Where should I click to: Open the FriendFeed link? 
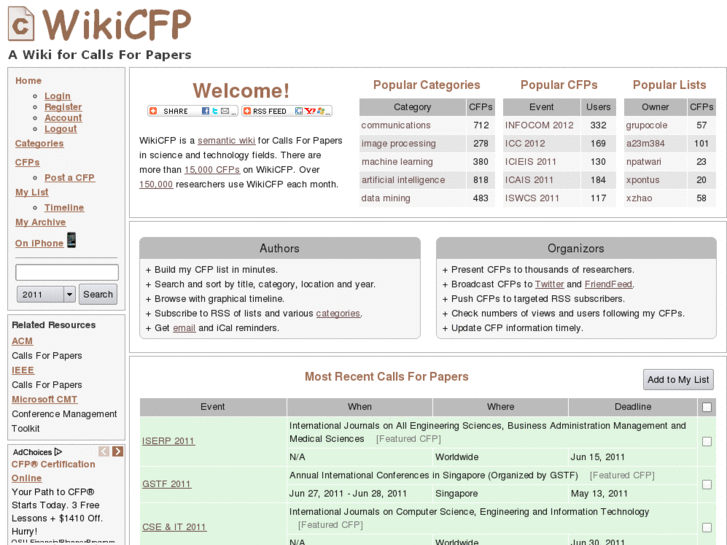click(x=608, y=284)
